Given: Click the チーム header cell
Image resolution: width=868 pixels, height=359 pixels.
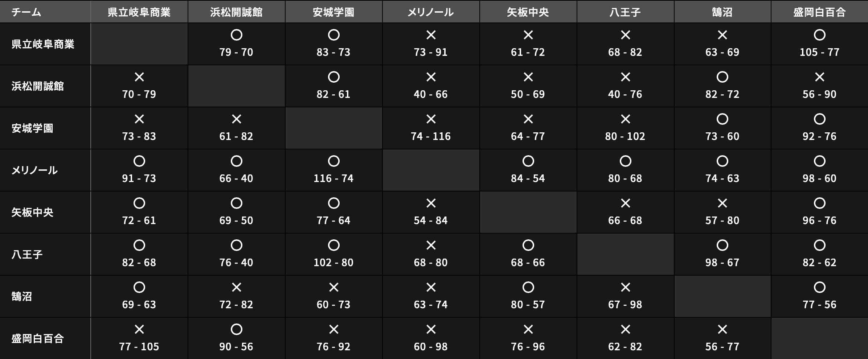Looking at the screenshot, I should [x=26, y=12].
